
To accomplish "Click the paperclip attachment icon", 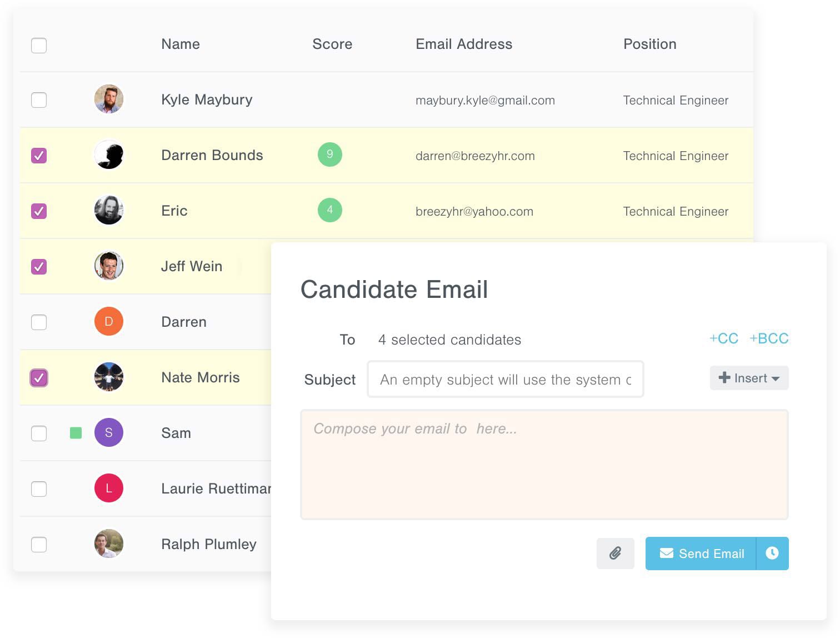I will click(x=615, y=553).
